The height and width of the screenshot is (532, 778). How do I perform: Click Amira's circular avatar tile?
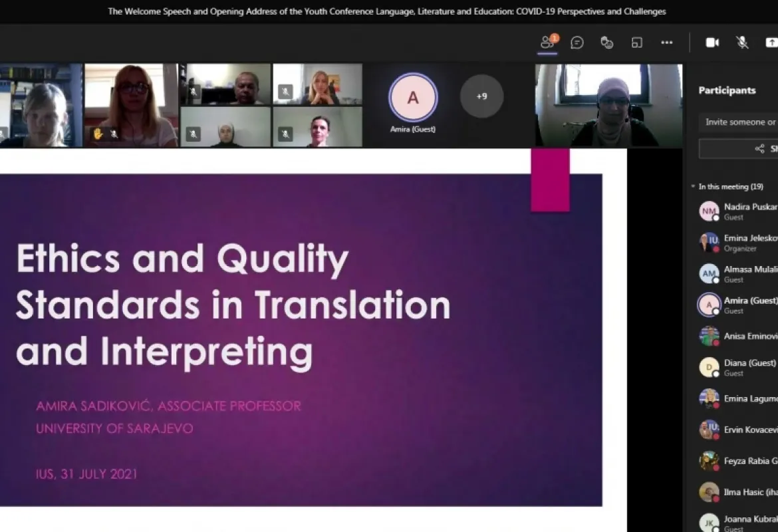coord(413,98)
